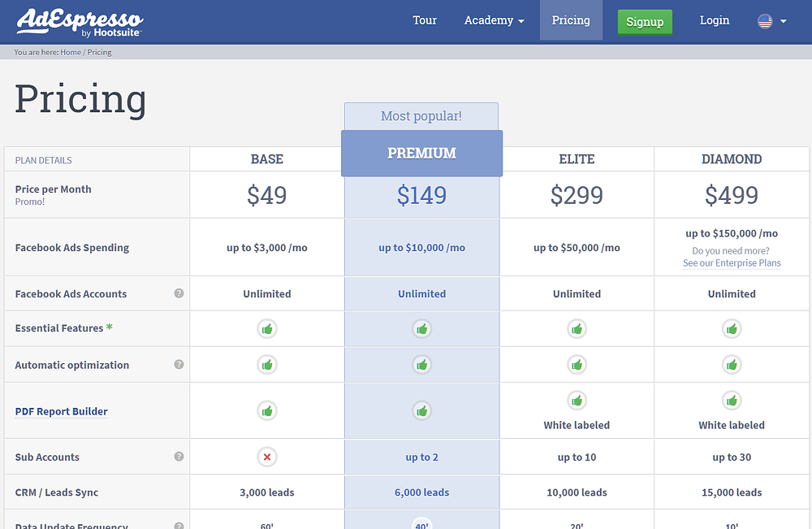The image size is (812, 529).
Task: Click the $149 price
Action: point(421,195)
